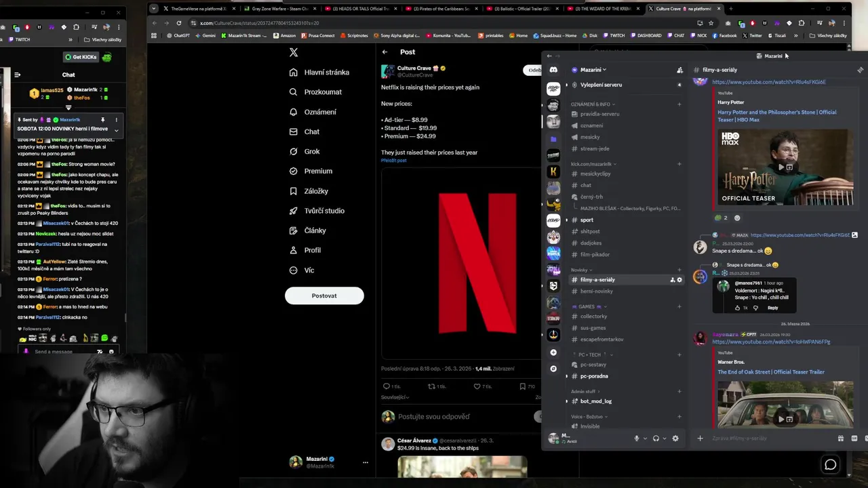Image resolution: width=868 pixels, height=488 pixels.
Task: Click Discord invite members icon by Mazarini
Action: 679,70
